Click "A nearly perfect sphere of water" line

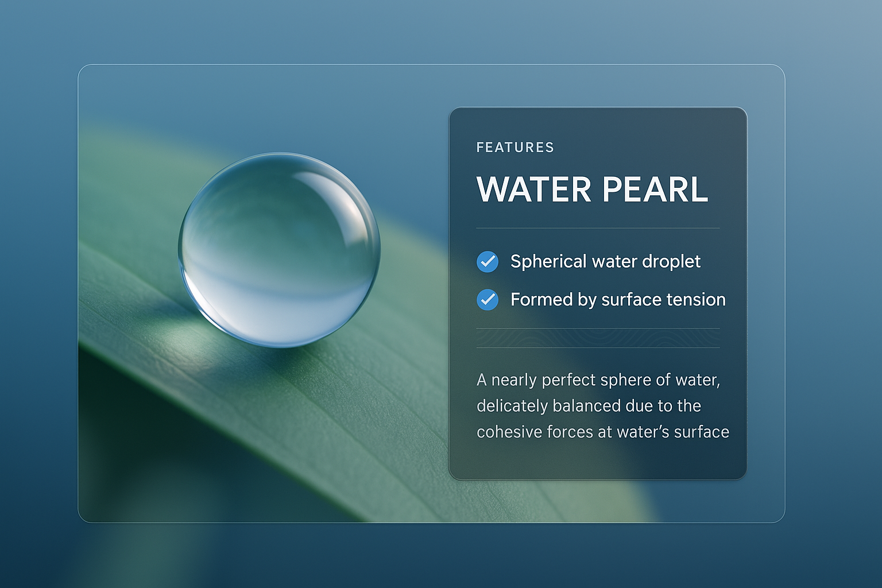[x=598, y=380]
